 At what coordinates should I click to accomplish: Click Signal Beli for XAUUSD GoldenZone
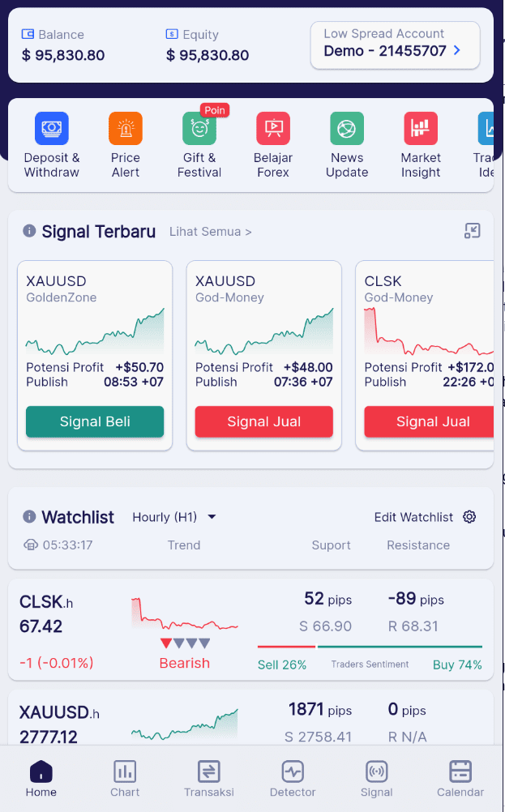[x=95, y=421]
